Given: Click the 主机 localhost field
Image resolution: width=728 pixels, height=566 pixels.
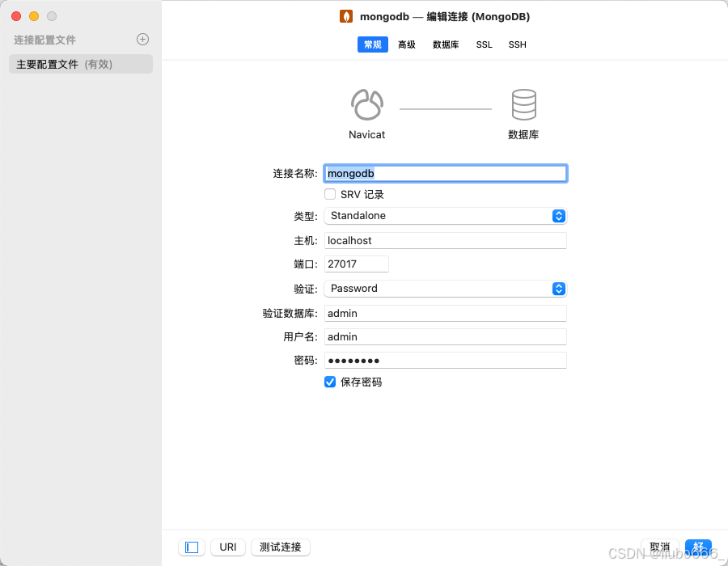Looking at the screenshot, I should [445, 240].
